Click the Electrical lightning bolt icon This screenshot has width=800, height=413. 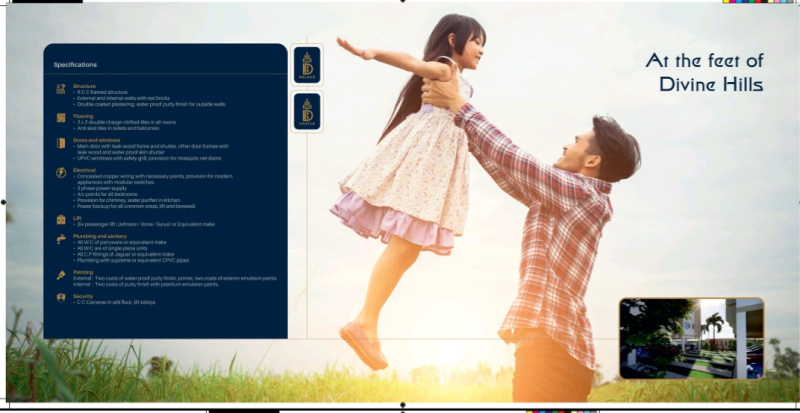coord(61,172)
